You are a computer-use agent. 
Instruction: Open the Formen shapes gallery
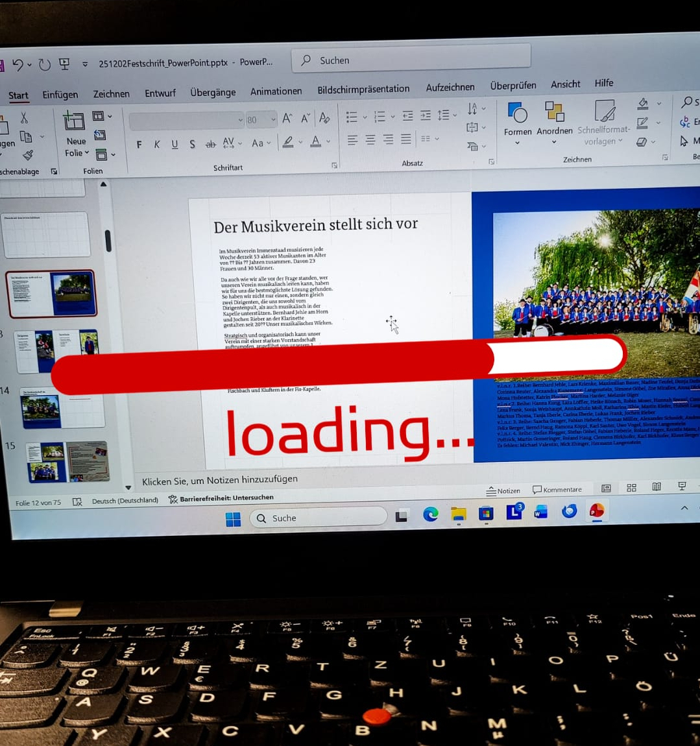pos(517,123)
